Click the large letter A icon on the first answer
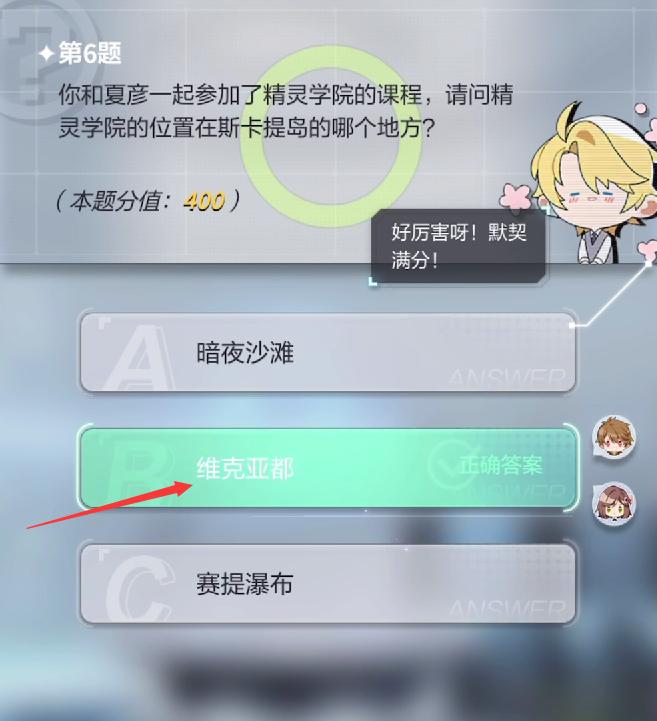Screen dimensions: 657x721 [x=139, y=359]
